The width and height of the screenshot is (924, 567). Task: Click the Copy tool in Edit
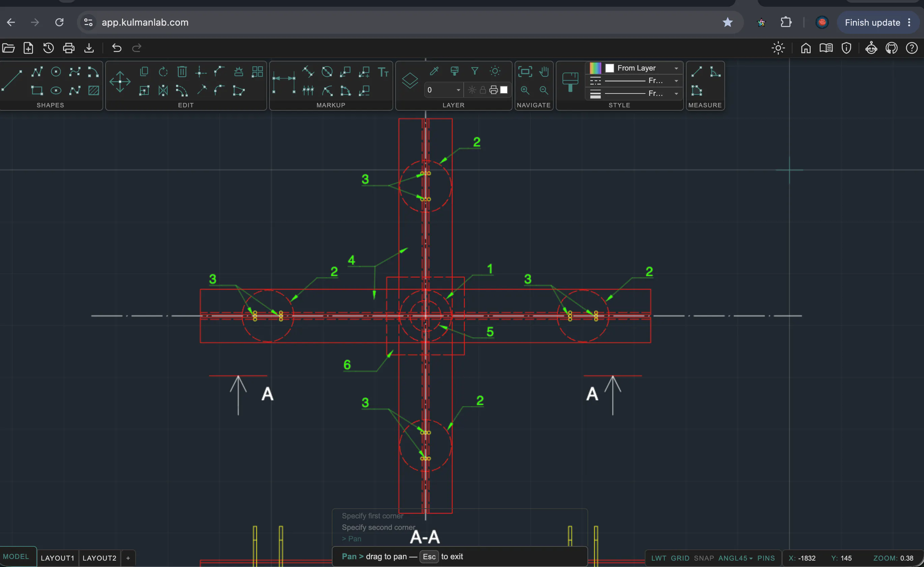(x=144, y=71)
